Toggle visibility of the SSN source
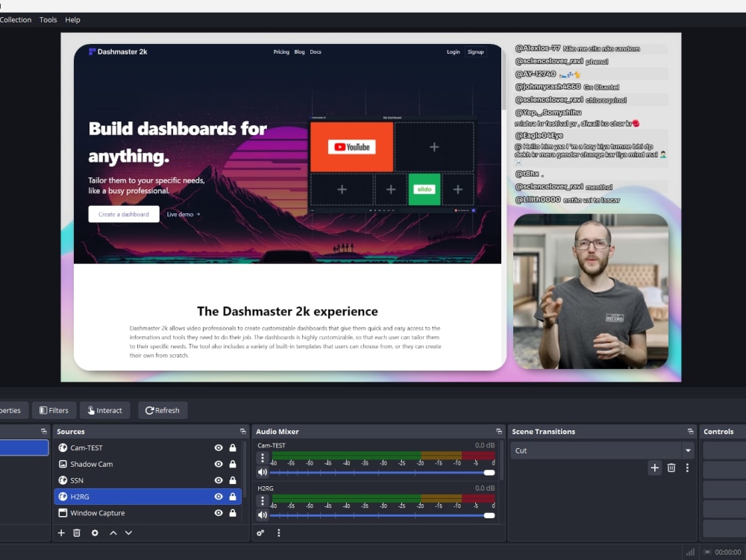 (219, 480)
